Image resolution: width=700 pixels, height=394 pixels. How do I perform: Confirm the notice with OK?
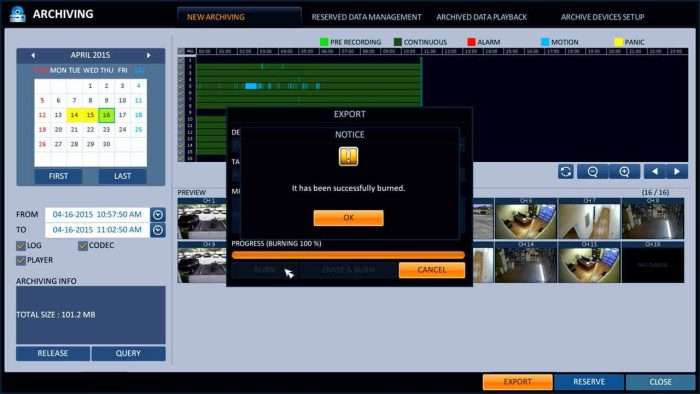(x=348, y=218)
